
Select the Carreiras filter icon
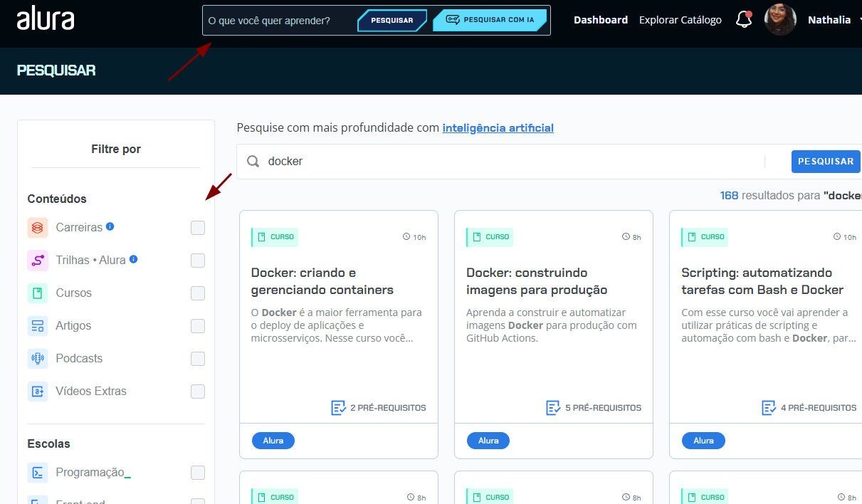coord(37,227)
